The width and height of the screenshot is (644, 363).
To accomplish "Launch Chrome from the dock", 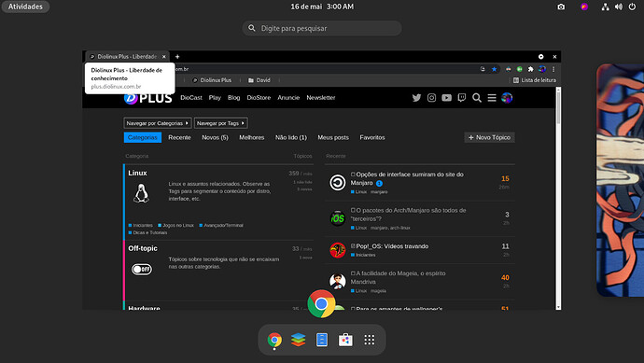I will click(274, 340).
